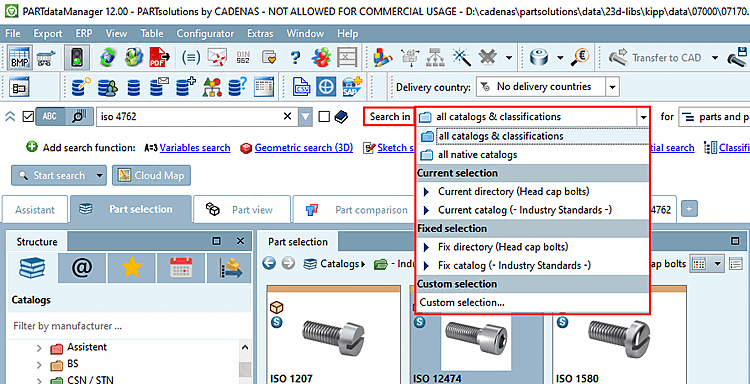The height and width of the screenshot is (384, 750).
Task: Toggle the ABC text search mode button
Action: (50, 116)
